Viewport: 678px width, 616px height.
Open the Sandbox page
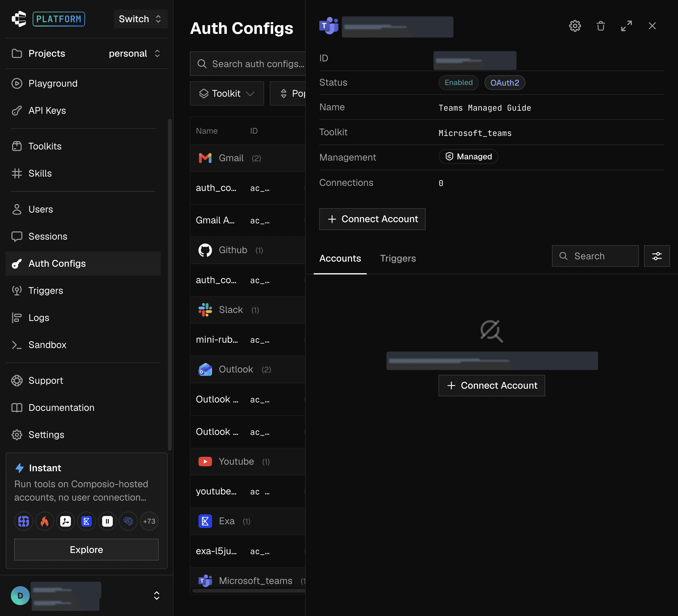(x=83, y=345)
